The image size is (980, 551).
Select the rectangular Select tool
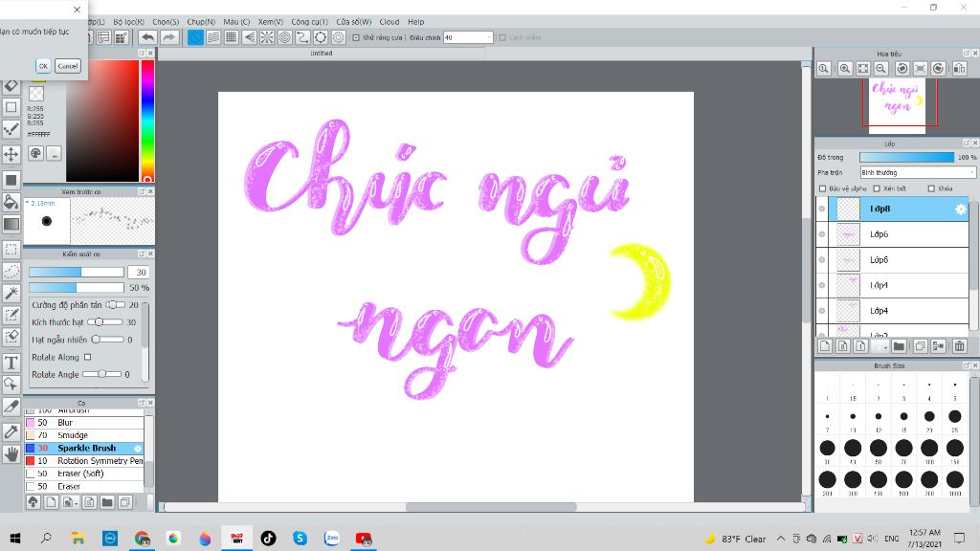click(11, 250)
